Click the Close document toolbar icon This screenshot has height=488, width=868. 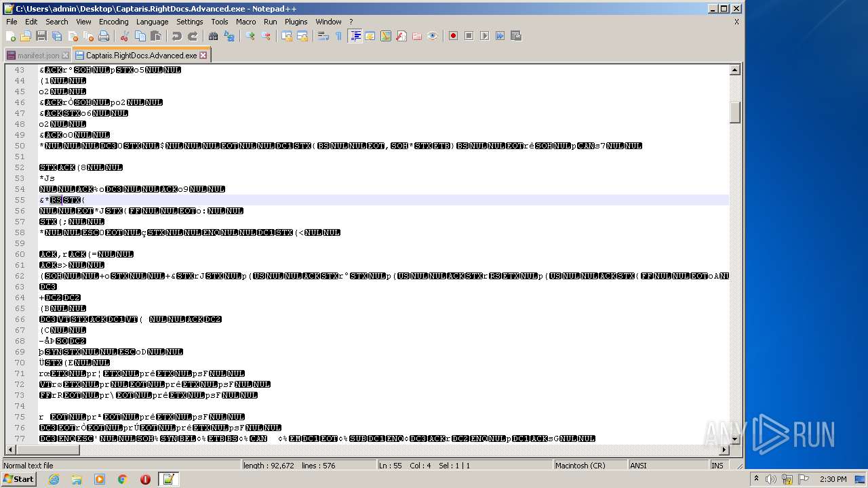[x=73, y=36]
